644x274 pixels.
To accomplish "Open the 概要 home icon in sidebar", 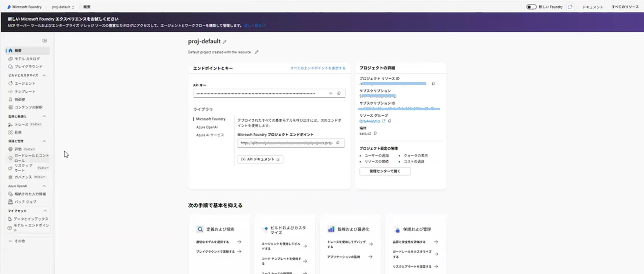I will pos(10,51).
